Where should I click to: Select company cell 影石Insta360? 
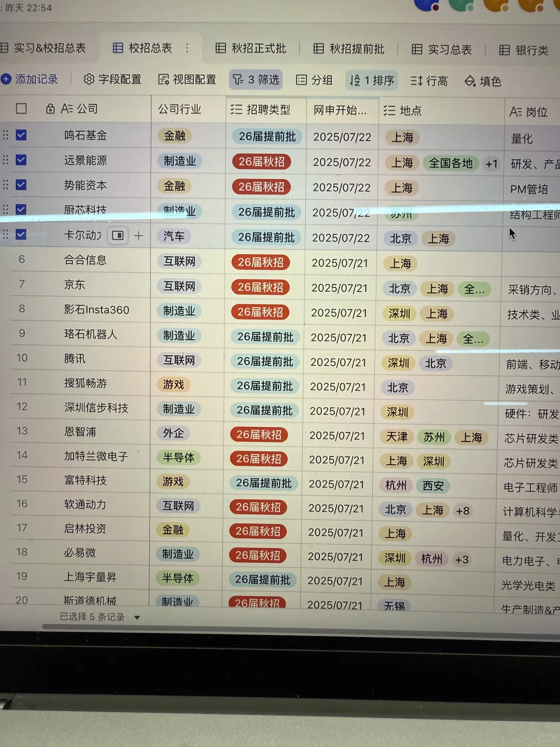[97, 310]
